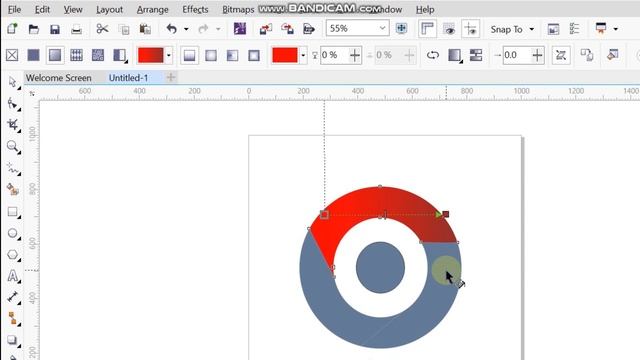This screenshot has width=640, height=360.
Task: Open the Layout menu
Action: point(109,9)
